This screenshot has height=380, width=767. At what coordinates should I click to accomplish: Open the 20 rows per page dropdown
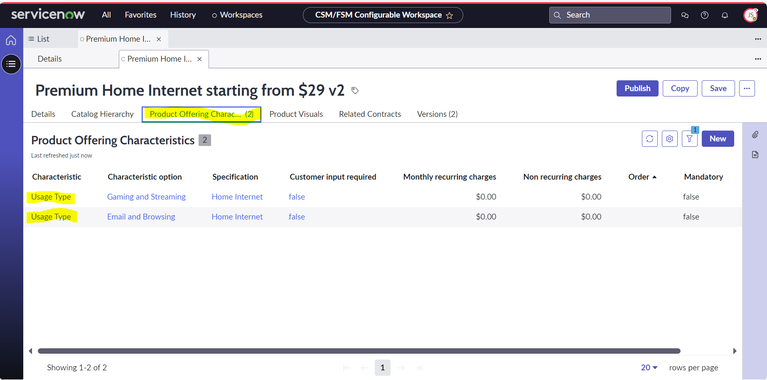[x=650, y=367]
